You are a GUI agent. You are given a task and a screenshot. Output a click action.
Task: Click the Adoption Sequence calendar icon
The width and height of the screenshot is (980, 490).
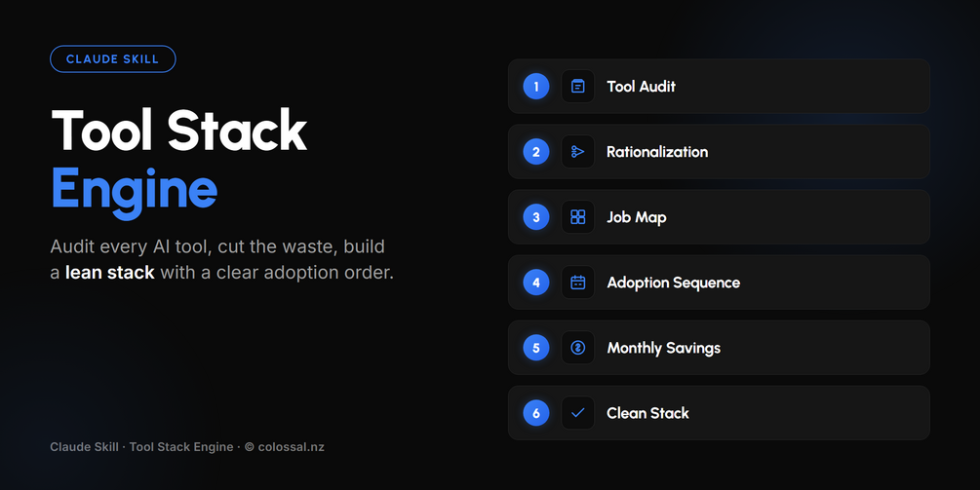coord(577,283)
